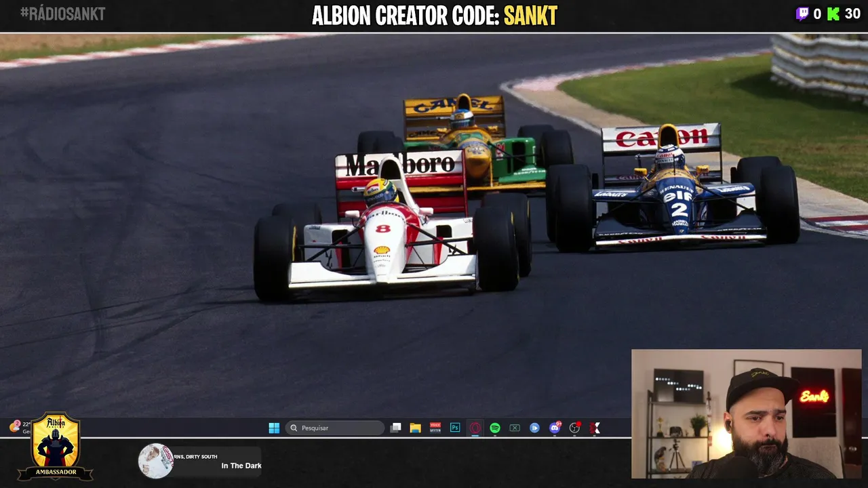Click the now-playing album art thumbnail

click(156, 461)
